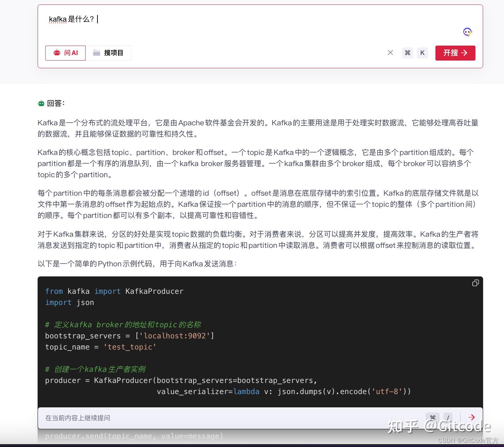Focus the 在当前内容上继续提问 input field
The width and height of the screenshot is (504, 447).
(x=139, y=418)
